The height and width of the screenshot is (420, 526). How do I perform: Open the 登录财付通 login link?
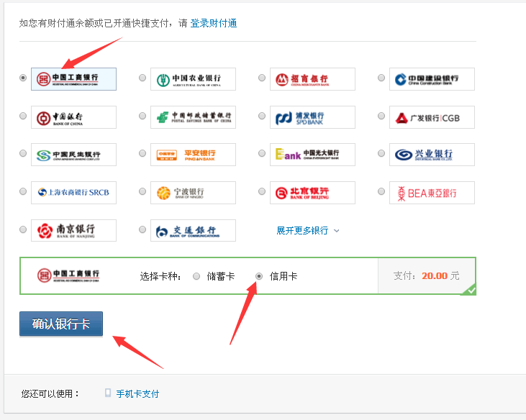(x=214, y=23)
